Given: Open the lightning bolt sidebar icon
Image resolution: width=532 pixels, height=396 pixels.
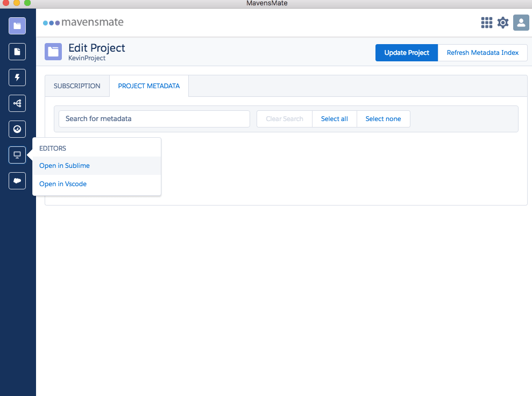Looking at the screenshot, I should click(17, 77).
